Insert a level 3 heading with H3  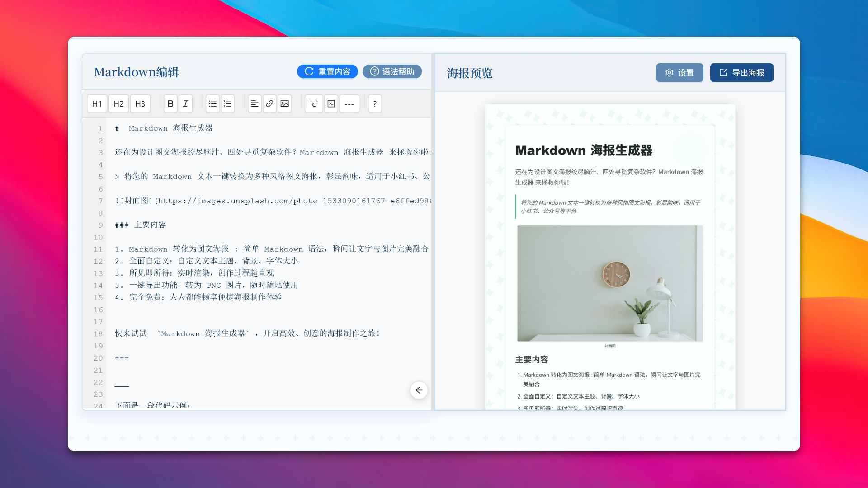(140, 104)
